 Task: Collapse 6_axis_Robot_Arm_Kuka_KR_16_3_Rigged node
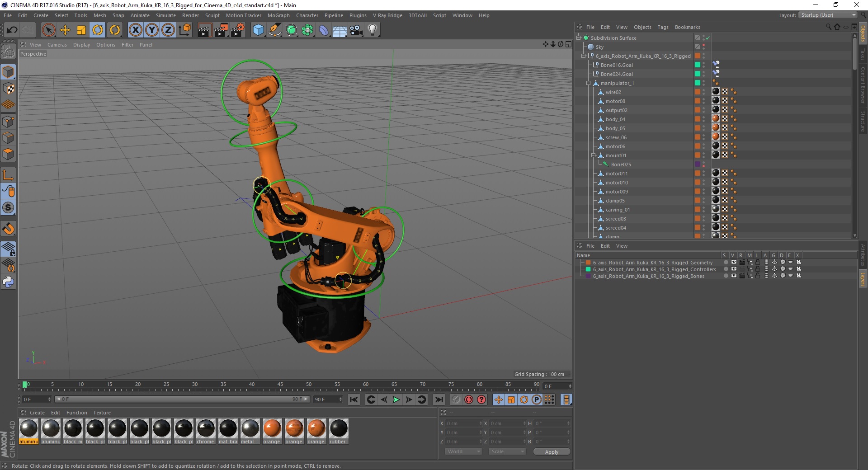(x=584, y=56)
